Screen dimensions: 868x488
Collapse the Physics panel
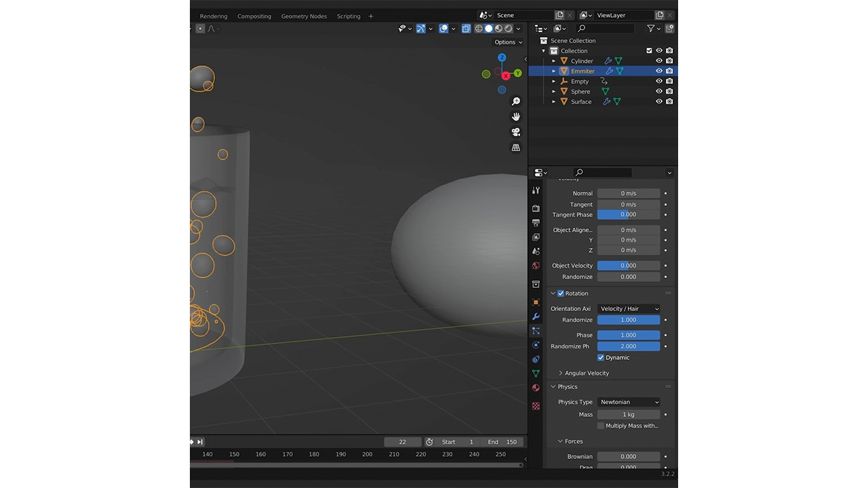553,387
